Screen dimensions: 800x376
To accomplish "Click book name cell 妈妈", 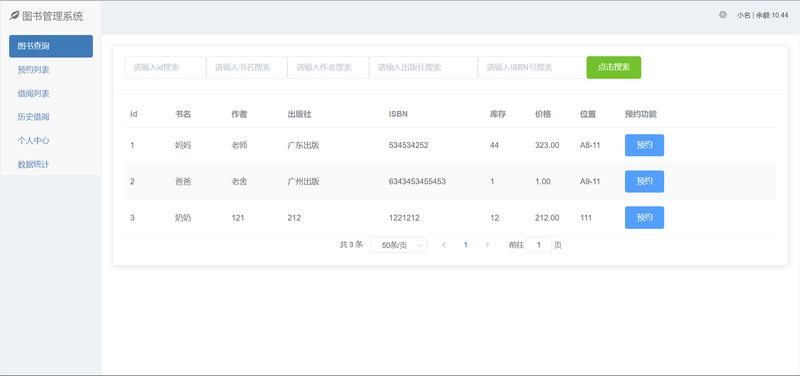I will point(183,145).
